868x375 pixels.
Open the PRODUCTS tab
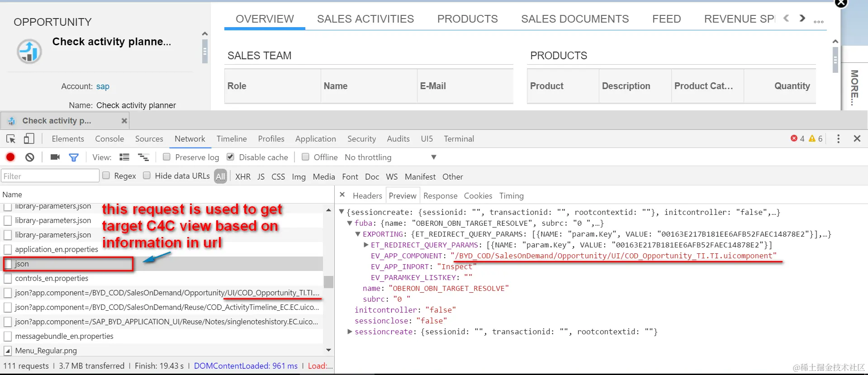click(467, 19)
